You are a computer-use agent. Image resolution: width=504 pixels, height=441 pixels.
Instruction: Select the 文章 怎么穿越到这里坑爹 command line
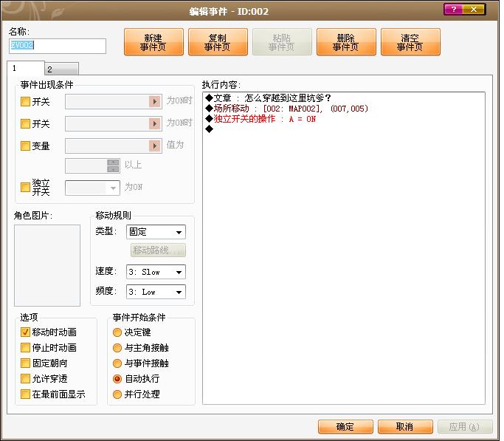(x=268, y=98)
